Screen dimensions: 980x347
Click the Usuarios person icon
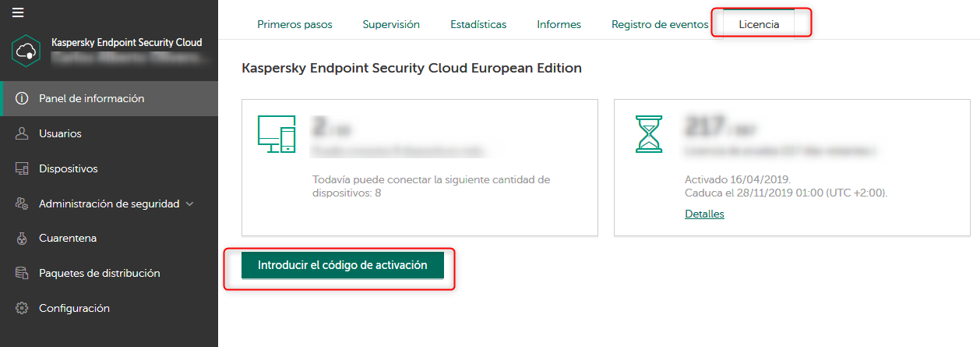coord(22,134)
